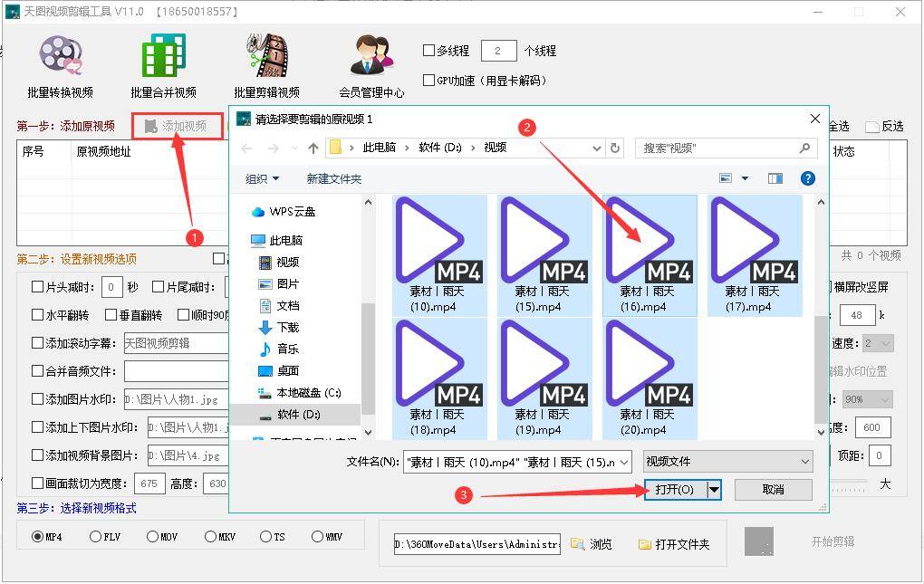Open the 音乐 sidebar folder

click(279, 349)
